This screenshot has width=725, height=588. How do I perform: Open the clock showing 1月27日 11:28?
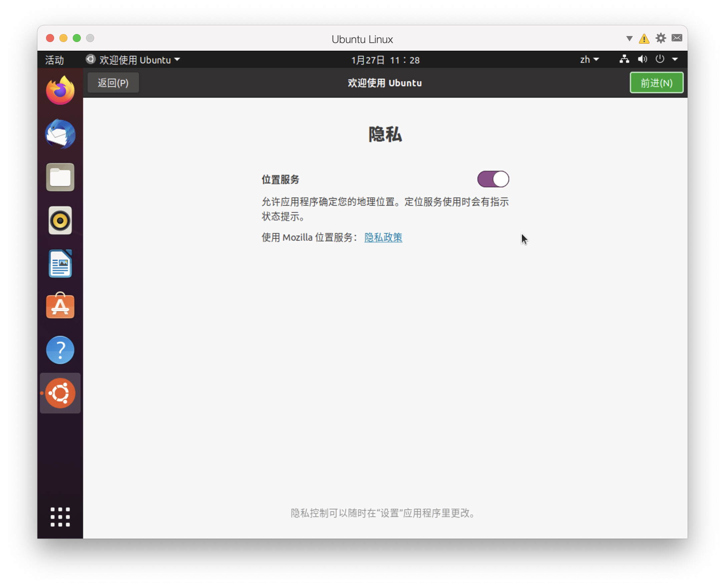385,60
